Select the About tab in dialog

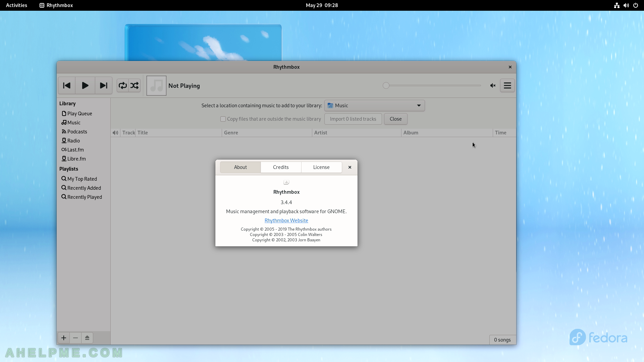pyautogui.click(x=240, y=167)
